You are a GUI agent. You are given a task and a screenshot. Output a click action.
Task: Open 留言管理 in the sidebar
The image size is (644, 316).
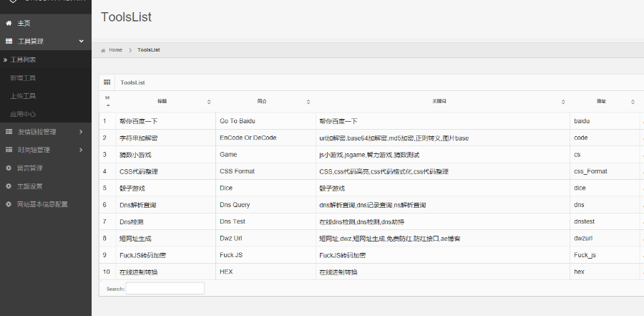point(46,168)
